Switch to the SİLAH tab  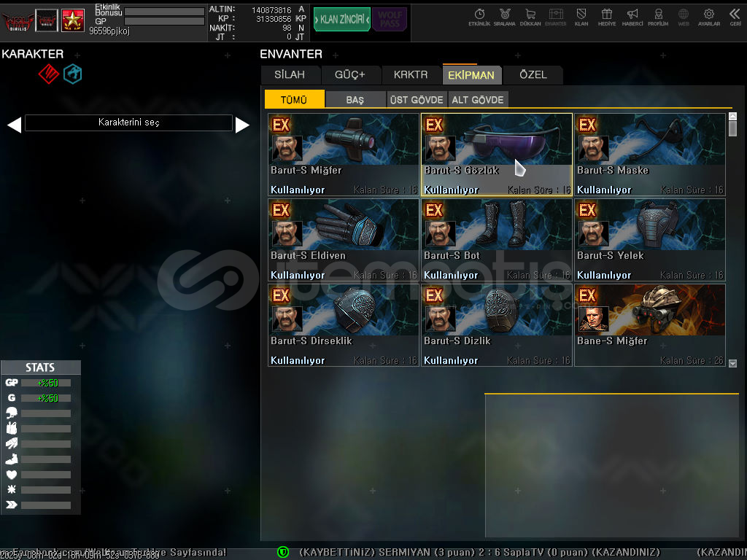click(x=290, y=75)
